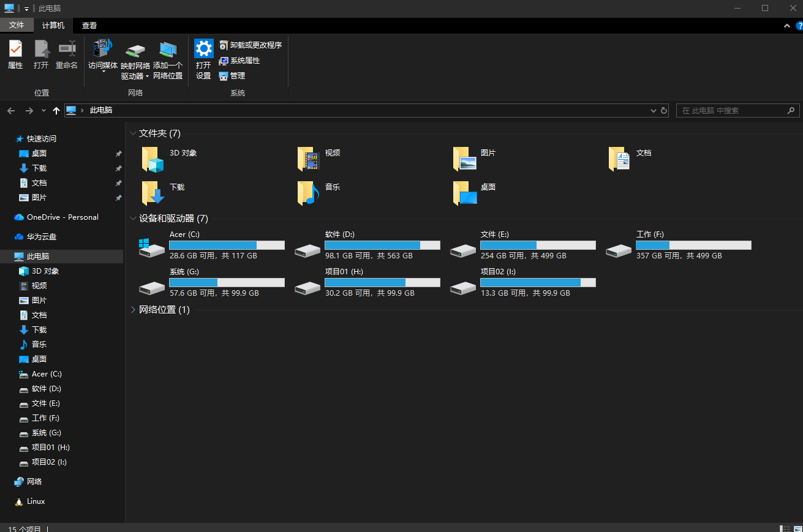The image size is (803, 532).
Task: Select the 3D 对象 folder icon
Action: click(153, 159)
